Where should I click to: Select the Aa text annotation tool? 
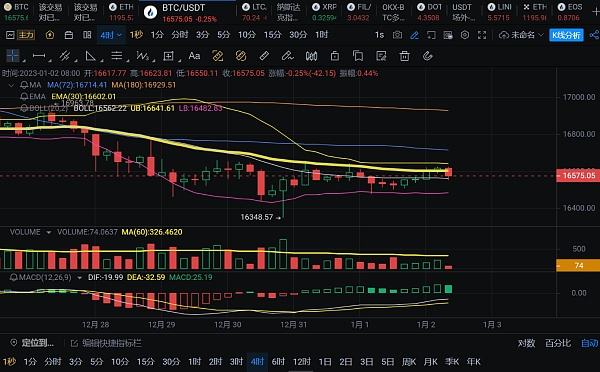click(x=194, y=56)
